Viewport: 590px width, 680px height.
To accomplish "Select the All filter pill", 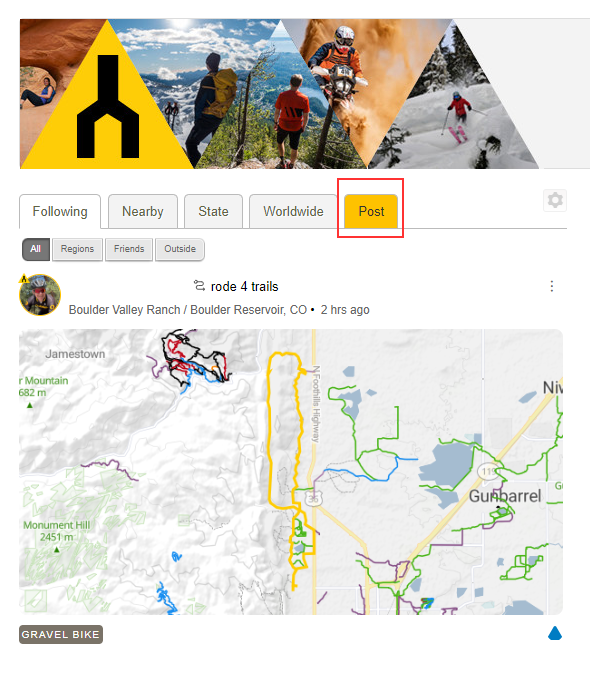I will coord(36,249).
